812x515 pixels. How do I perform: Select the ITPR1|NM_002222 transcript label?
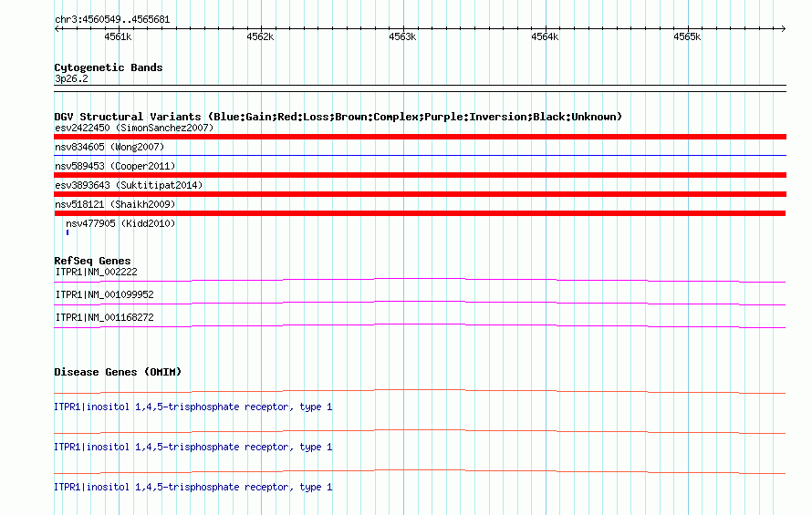(x=97, y=272)
